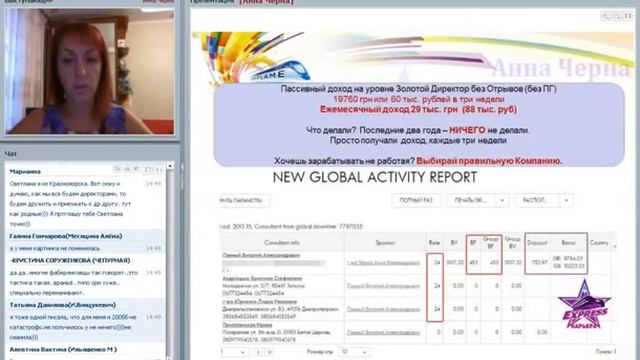The height and width of the screenshot is (360, 640).
Task: Click the fullscreen icon at presentation top-right corner
Action: pyautogui.click(x=628, y=16)
